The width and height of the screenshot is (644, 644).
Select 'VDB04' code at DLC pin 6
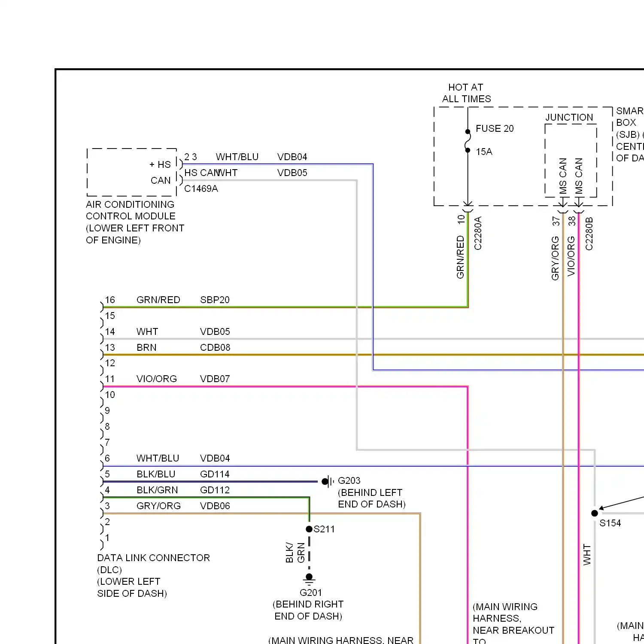tap(215, 458)
